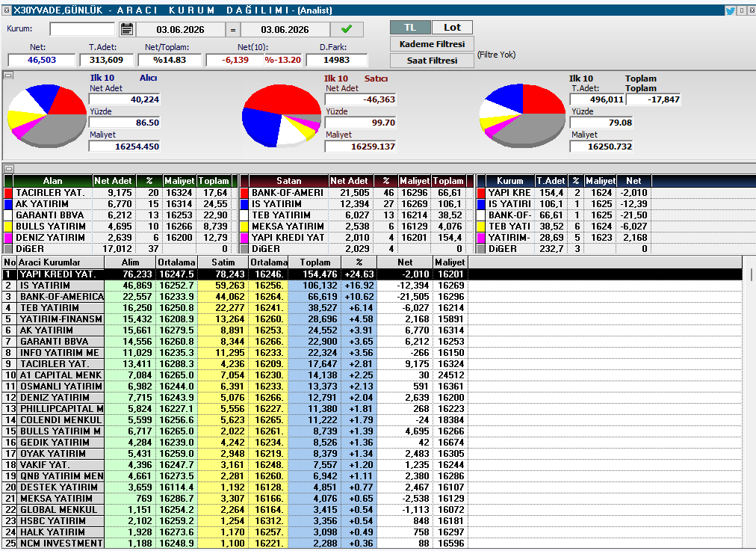Click the Net value field 46,503

pyautogui.click(x=42, y=60)
